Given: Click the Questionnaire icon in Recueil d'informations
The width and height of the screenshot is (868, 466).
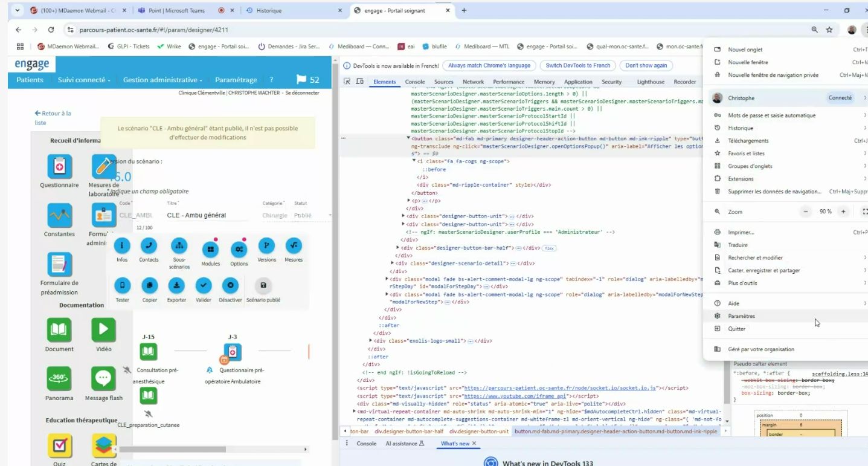Looking at the screenshot, I should point(59,166).
